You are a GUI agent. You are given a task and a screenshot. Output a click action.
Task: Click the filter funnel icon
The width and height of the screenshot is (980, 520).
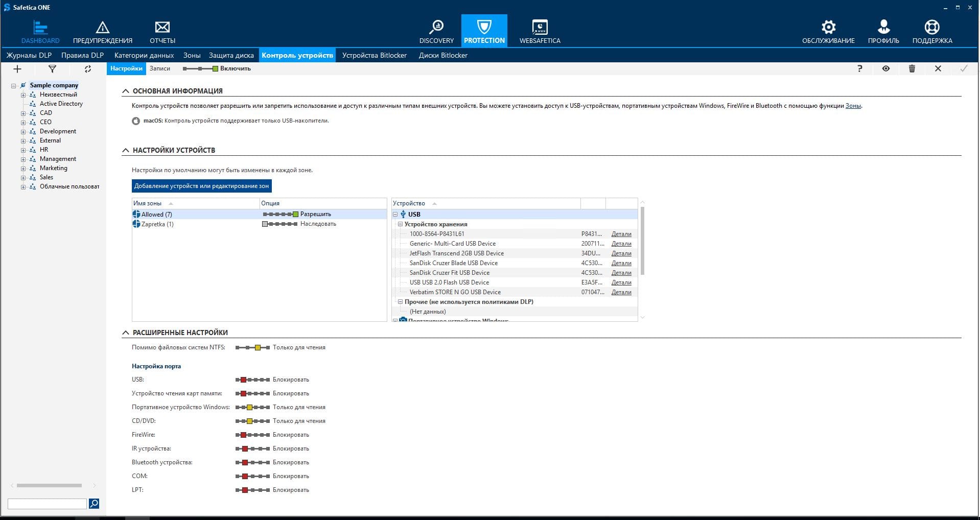coord(52,69)
